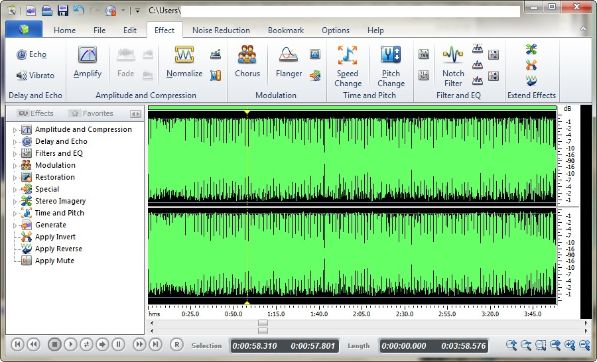Open the Bookmark tab

[x=286, y=30]
